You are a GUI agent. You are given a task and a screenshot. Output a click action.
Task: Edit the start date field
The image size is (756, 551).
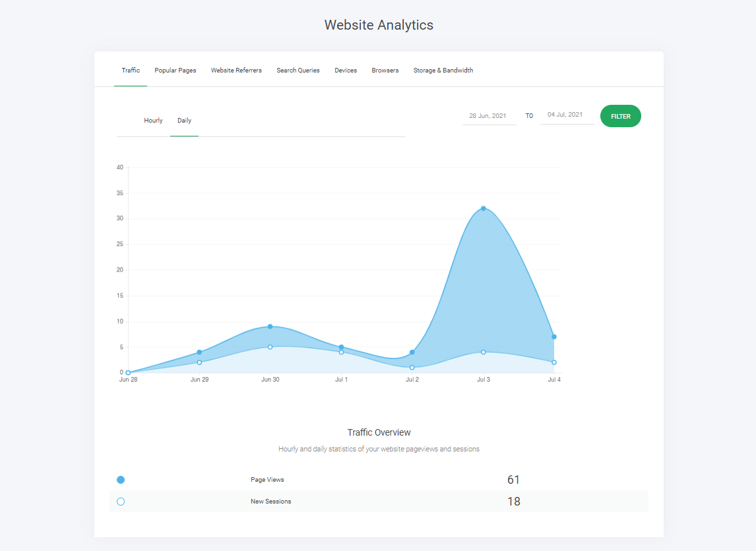pyautogui.click(x=489, y=115)
